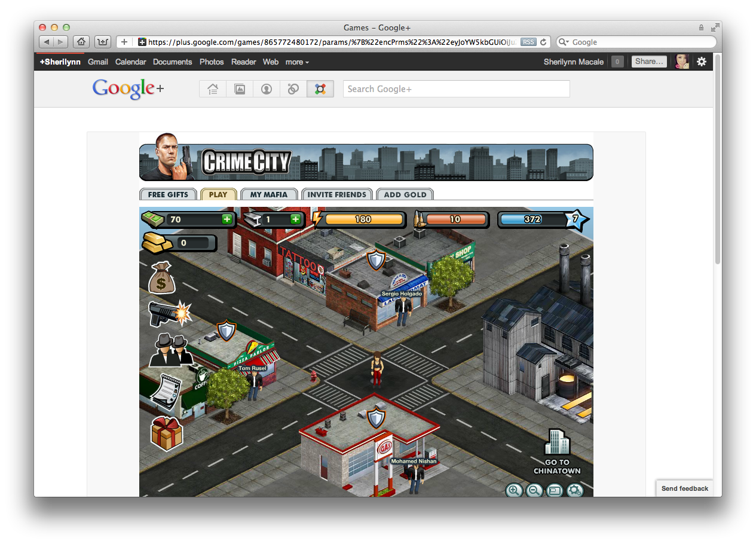The image size is (756, 544).
Task: Open the Photos link in the Google bar
Action: 212,62
